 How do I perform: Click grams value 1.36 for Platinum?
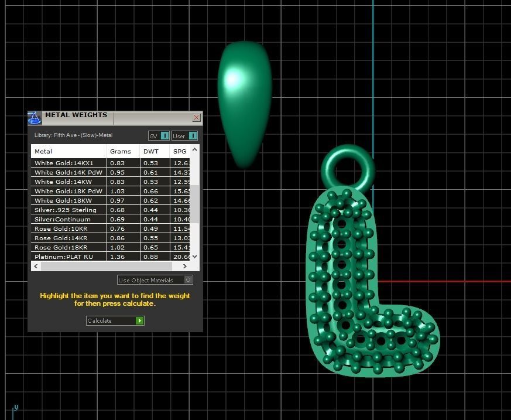tap(117, 257)
